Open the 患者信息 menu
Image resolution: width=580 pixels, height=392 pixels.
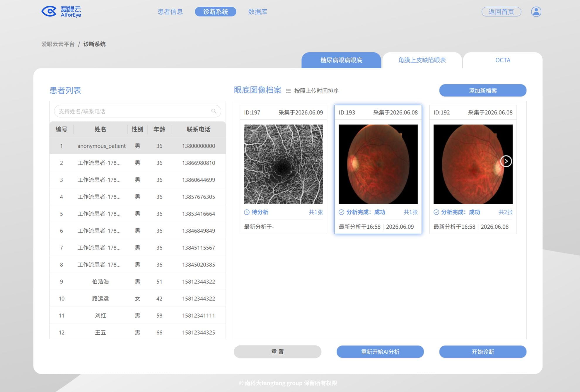[x=170, y=12]
